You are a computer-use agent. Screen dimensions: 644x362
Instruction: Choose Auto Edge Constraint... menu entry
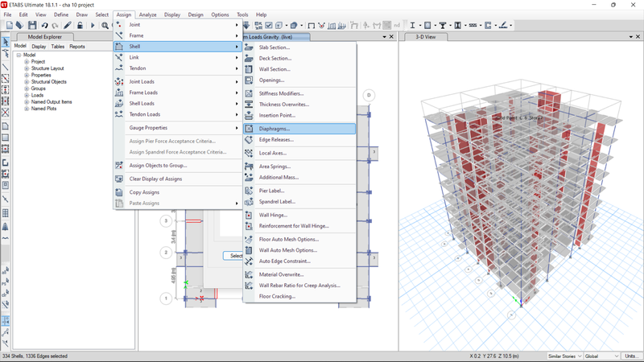tap(299, 261)
